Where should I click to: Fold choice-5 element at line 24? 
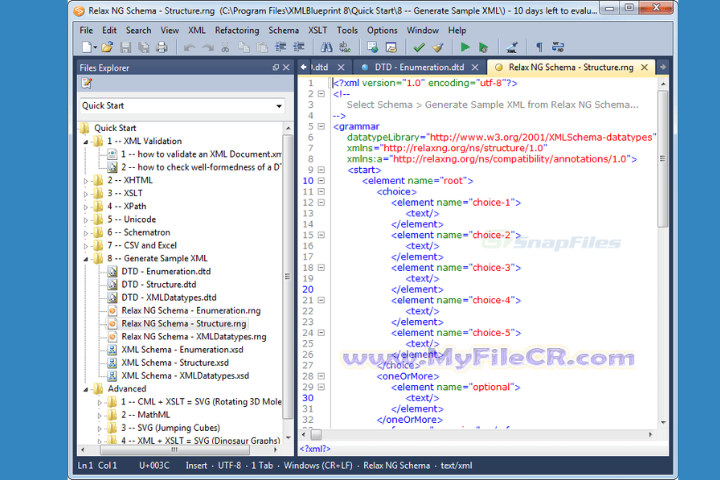pos(321,333)
